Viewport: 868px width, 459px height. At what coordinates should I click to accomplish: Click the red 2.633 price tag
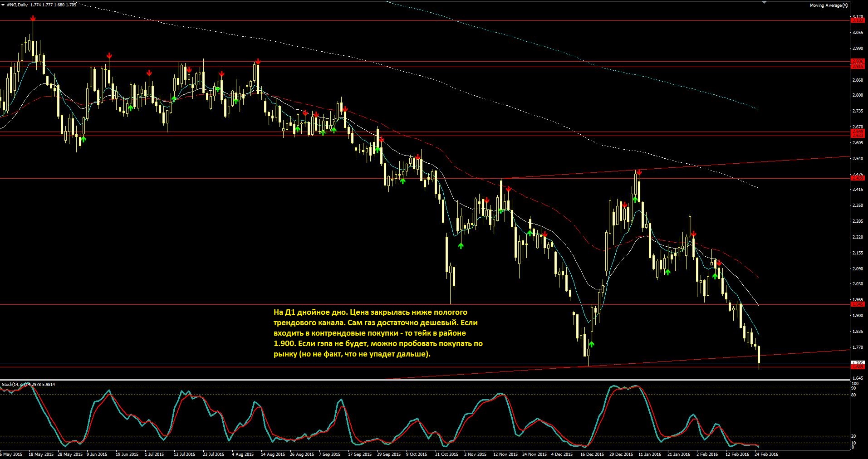(x=857, y=136)
